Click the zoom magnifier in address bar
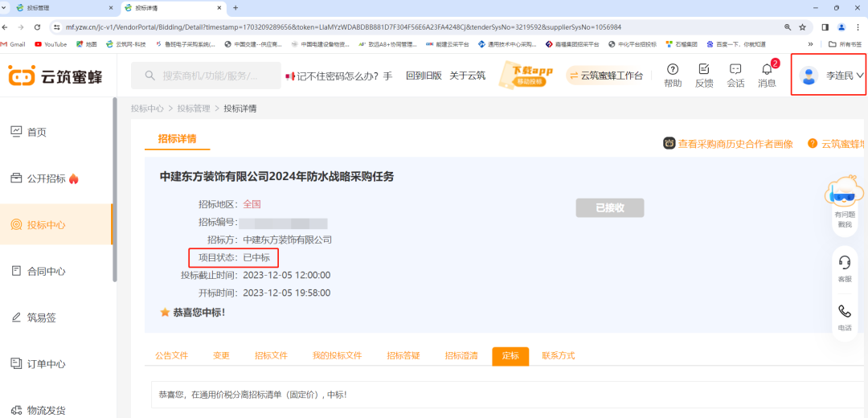 [787, 27]
